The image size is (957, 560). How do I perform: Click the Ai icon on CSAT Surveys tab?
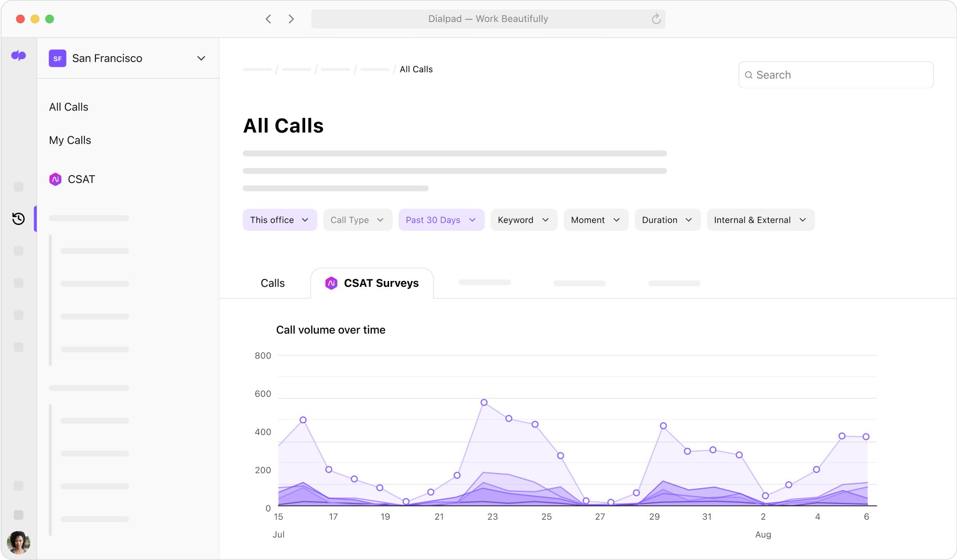[x=331, y=283]
